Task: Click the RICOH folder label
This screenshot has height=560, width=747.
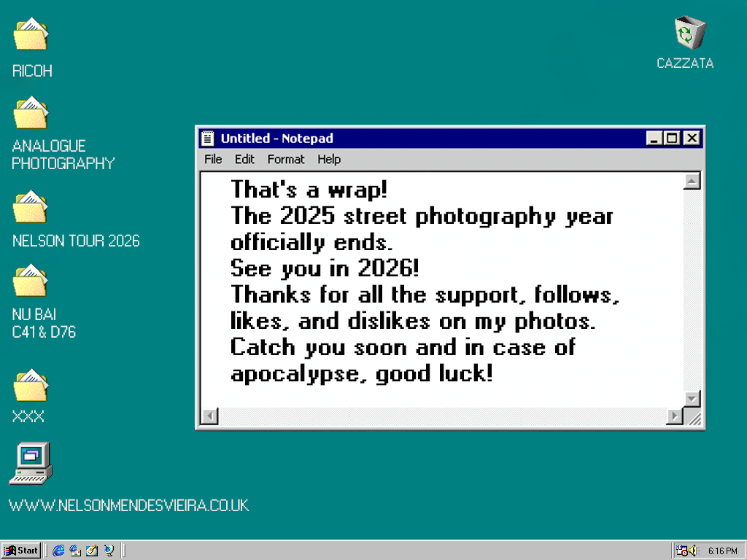Action: point(32,71)
